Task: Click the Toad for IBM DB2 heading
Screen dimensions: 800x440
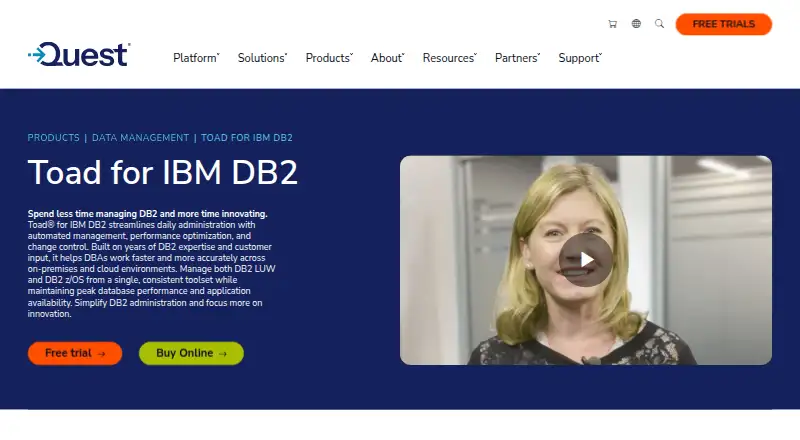Action: tap(163, 173)
